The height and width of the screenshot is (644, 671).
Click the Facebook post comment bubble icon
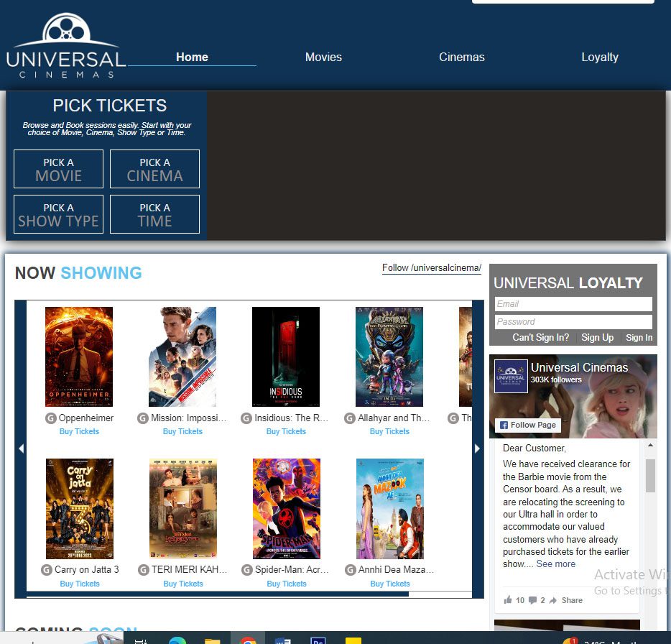[x=532, y=600]
